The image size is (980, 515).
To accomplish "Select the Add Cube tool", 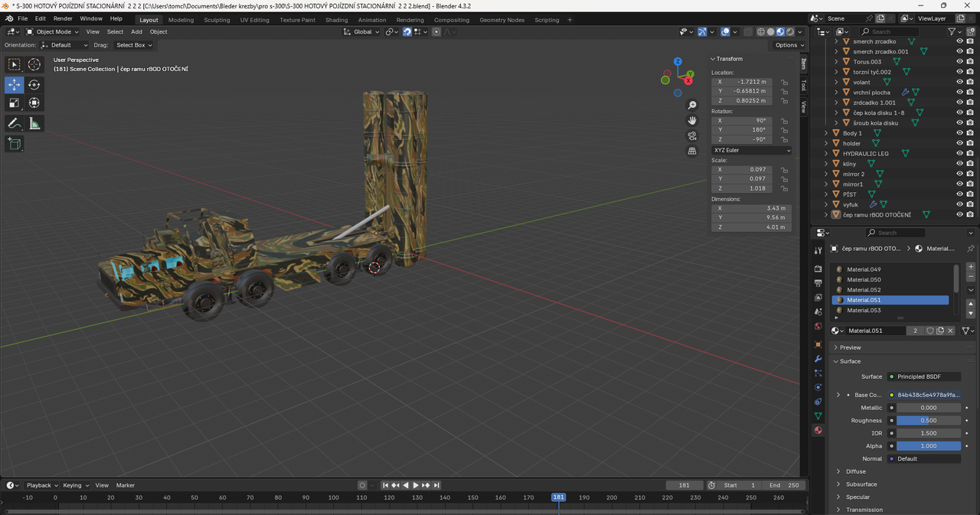I will pos(15,144).
